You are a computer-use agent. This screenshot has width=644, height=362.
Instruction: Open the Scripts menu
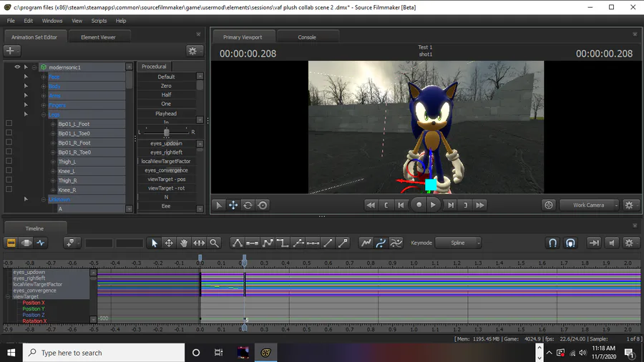[x=99, y=21]
